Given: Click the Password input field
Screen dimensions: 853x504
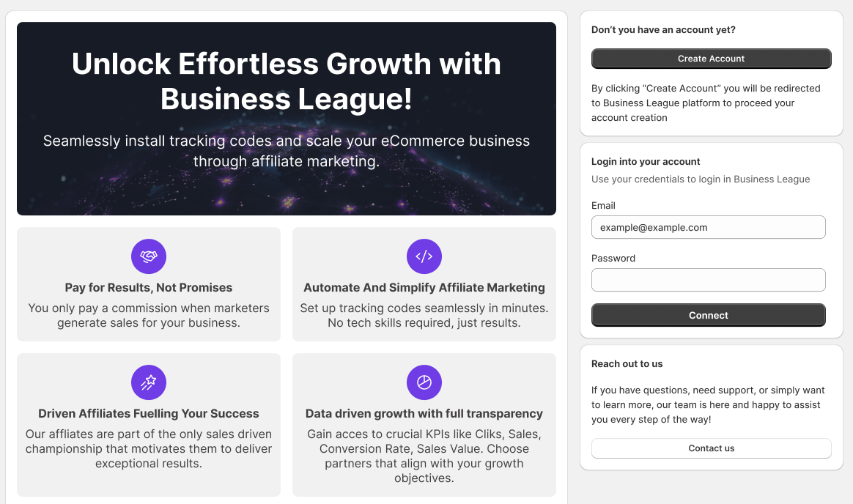Looking at the screenshot, I should tap(708, 280).
